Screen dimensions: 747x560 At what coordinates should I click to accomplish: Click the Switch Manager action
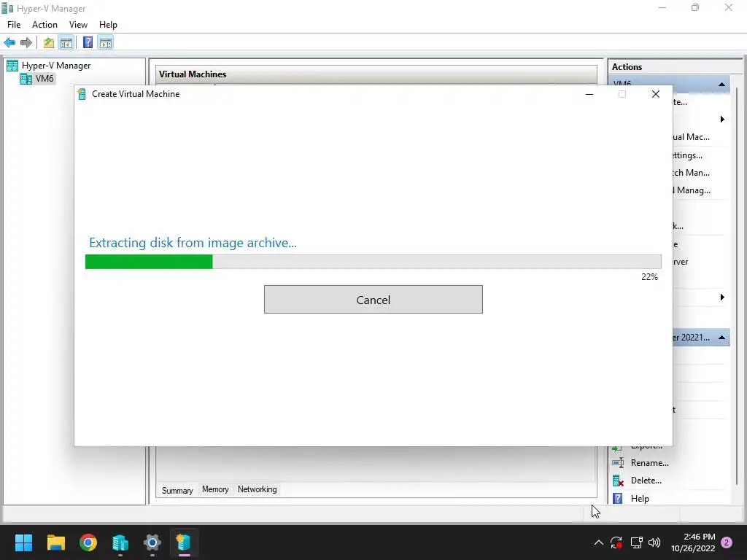[x=691, y=173]
